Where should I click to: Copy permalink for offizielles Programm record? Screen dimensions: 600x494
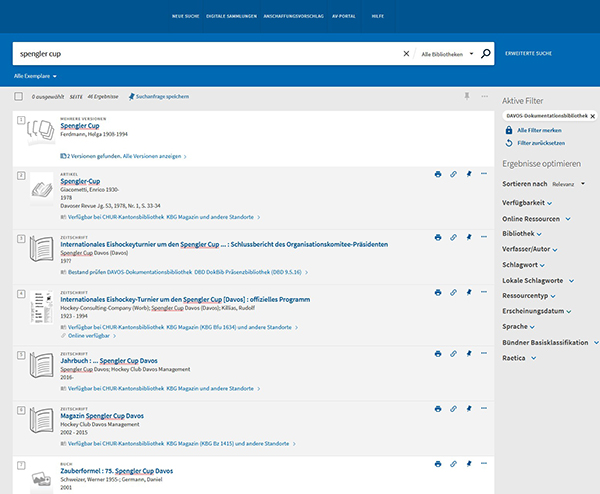[x=453, y=292]
